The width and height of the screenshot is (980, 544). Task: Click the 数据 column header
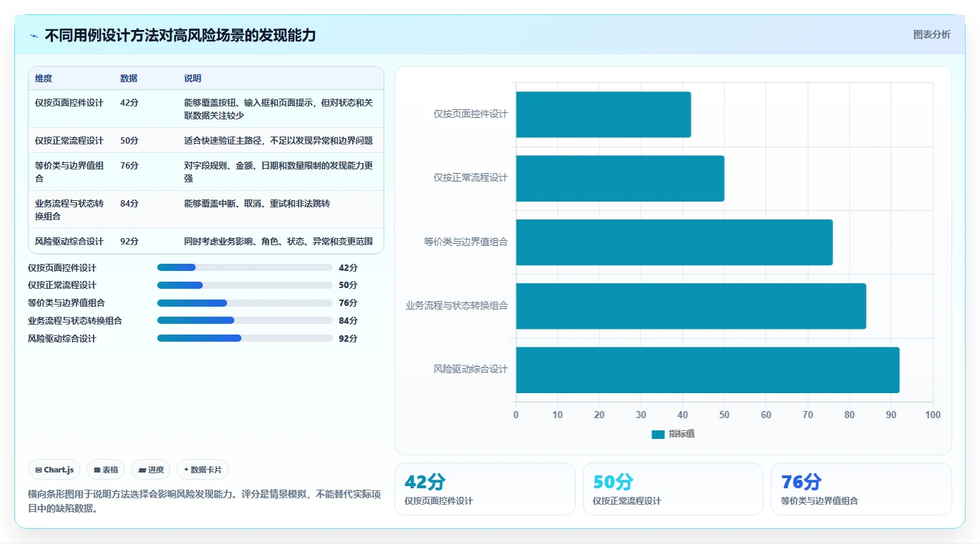pos(129,78)
